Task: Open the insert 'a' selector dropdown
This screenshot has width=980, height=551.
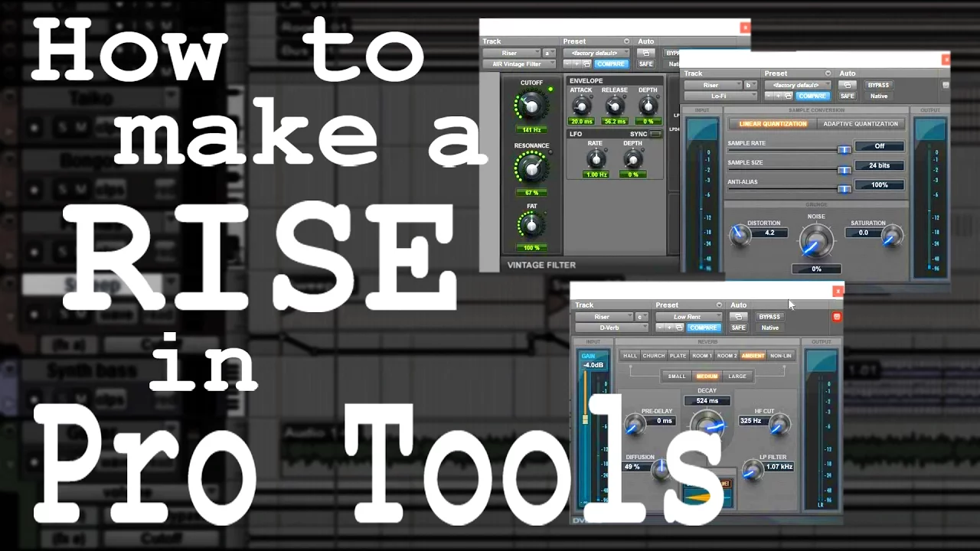Action: point(549,53)
